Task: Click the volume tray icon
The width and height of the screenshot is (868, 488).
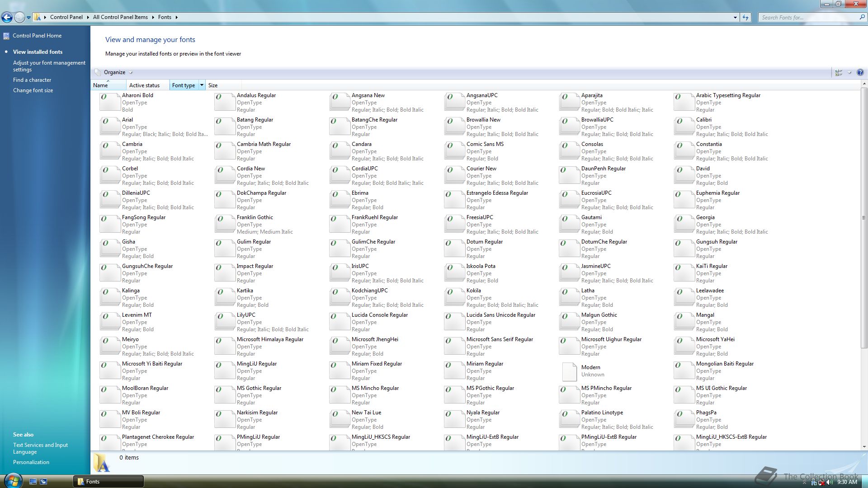Action: click(830, 482)
